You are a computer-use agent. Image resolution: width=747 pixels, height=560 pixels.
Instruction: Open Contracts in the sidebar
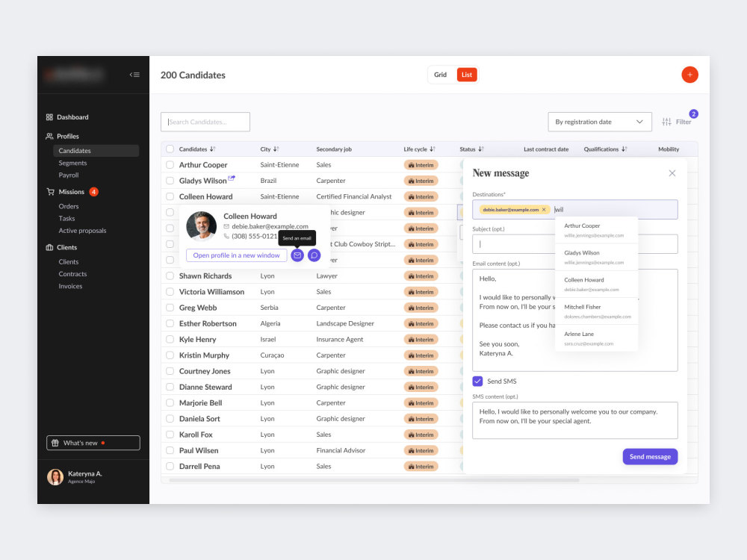(72, 274)
